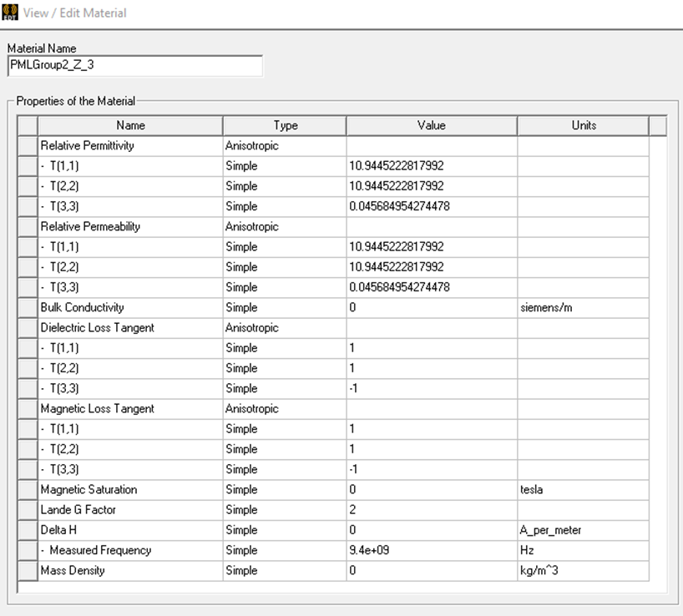Click the Lande G Factor value cell
The image size is (683, 616).
pyautogui.click(x=432, y=510)
